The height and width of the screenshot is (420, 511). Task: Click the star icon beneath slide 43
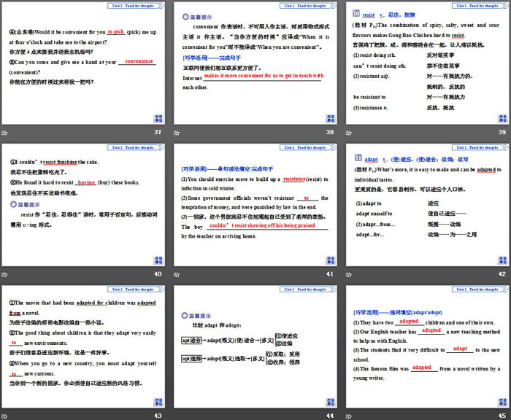point(6,414)
